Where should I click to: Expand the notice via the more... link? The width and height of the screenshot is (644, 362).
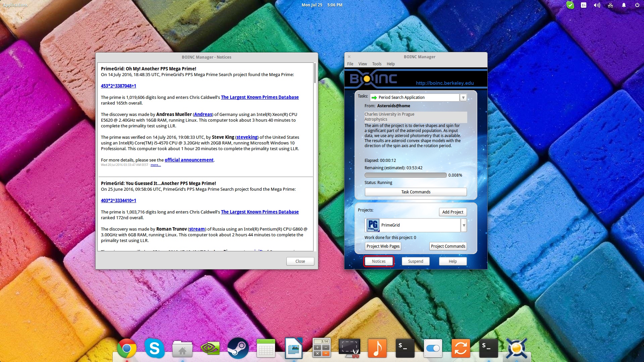coord(155,165)
